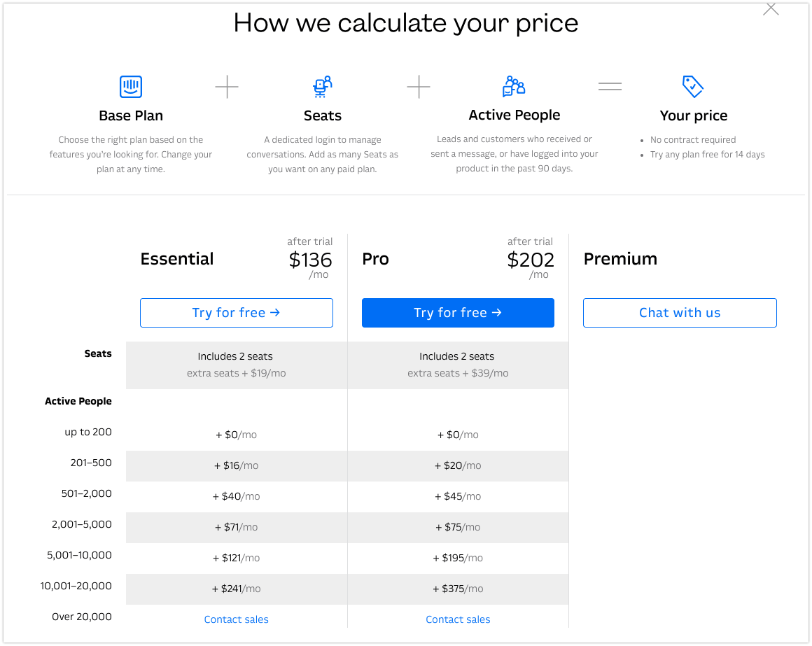
Task: Click the $202 Pro price
Action: tap(531, 260)
